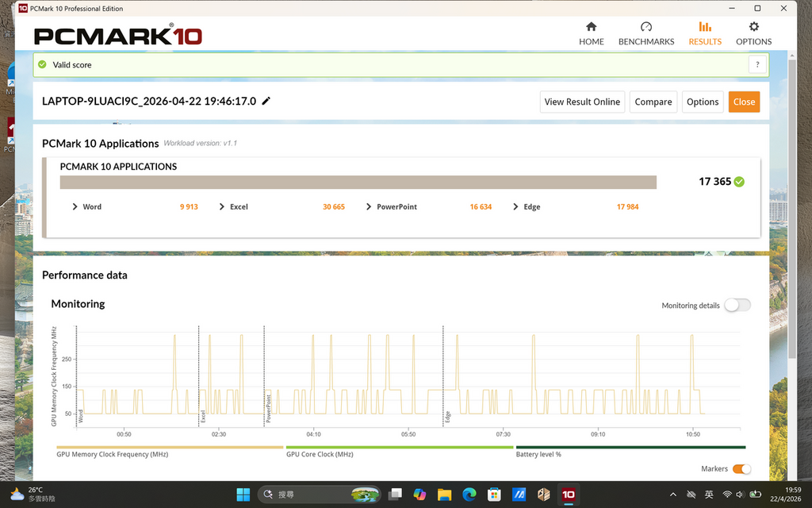Expand the PowerPoint score details
The height and width of the screenshot is (508, 812).
tap(369, 206)
